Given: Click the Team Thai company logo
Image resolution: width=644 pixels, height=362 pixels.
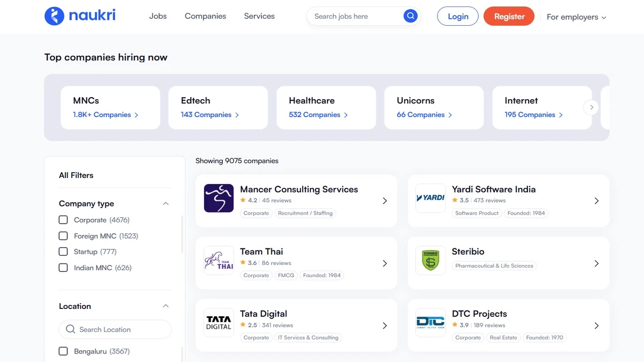Looking at the screenshot, I should 218,260.
